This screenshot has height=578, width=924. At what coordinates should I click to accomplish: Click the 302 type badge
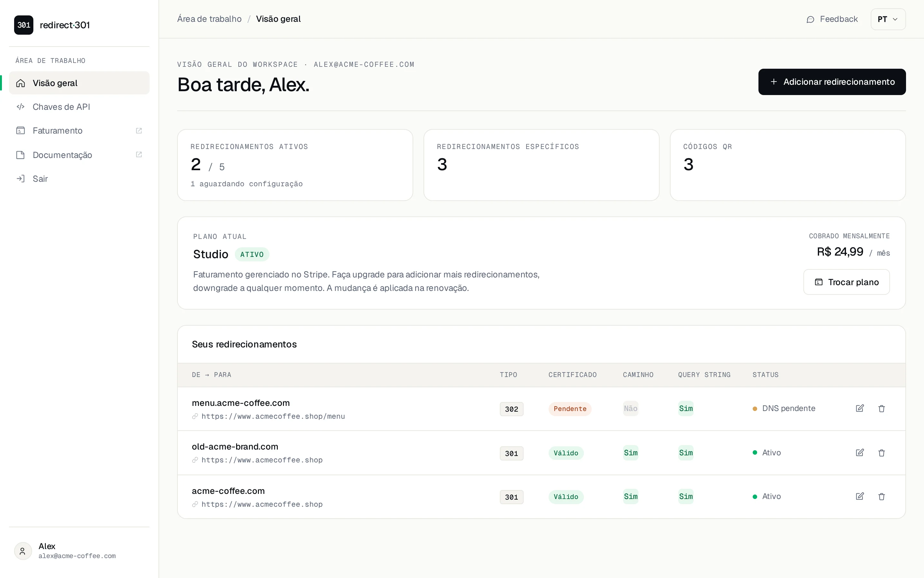(x=511, y=409)
